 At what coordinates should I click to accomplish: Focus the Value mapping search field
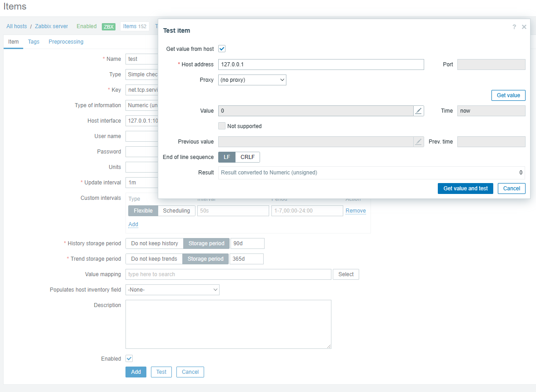point(228,274)
